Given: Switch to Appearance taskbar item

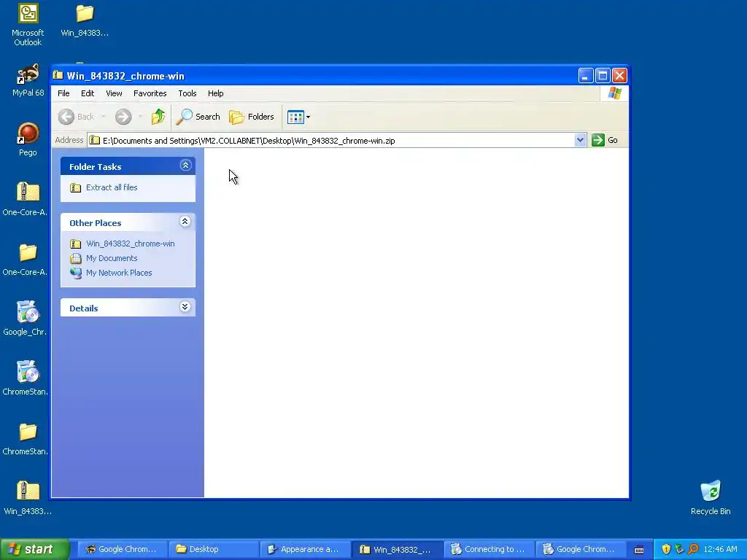Looking at the screenshot, I should 305,549.
